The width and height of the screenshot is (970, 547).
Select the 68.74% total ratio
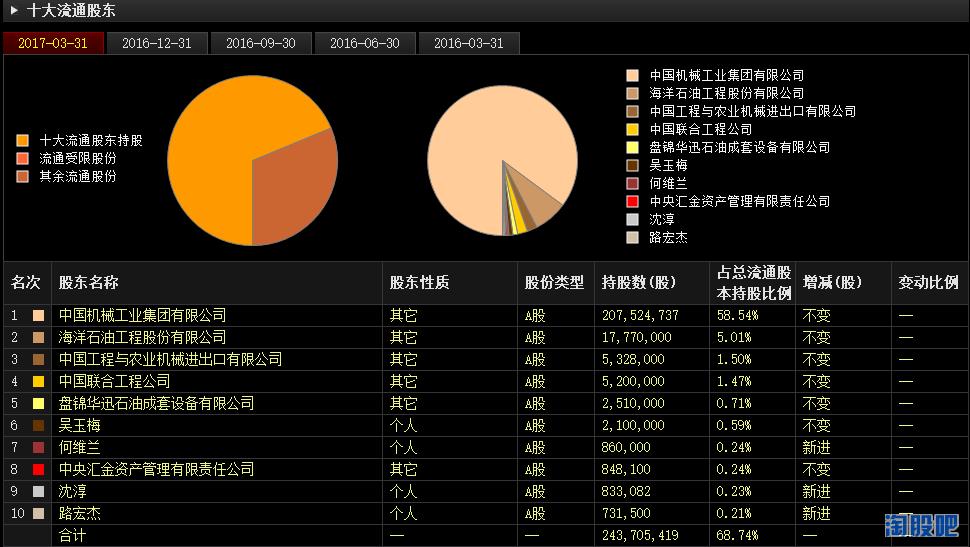[737, 535]
